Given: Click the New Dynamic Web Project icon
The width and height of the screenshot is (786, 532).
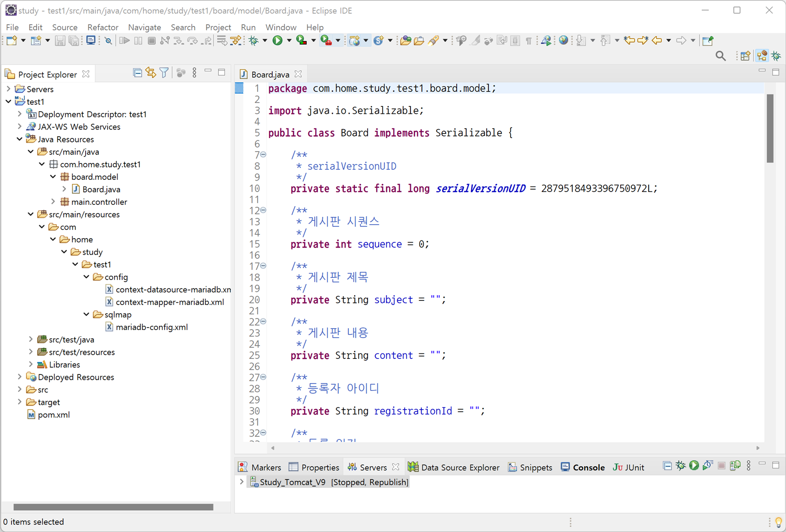Looking at the screenshot, I should click(x=354, y=41).
